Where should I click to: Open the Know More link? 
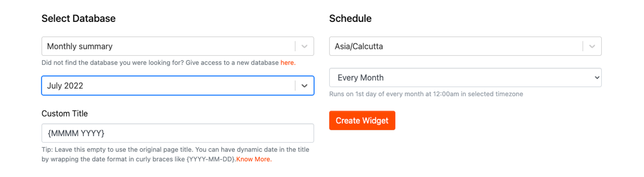tap(254, 159)
